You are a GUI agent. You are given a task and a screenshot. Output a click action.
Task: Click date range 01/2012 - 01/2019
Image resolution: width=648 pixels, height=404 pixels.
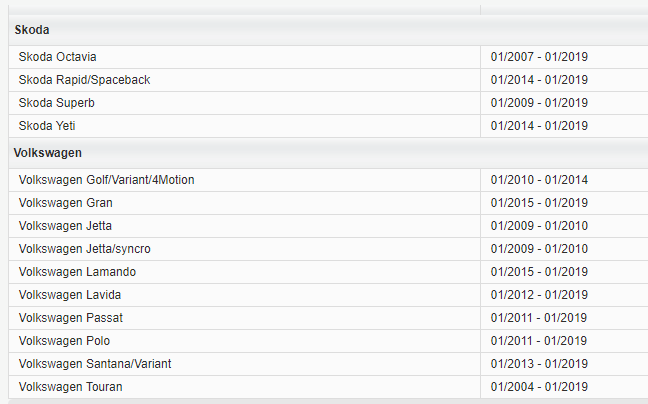pyautogui.click(x=539, y=295)
